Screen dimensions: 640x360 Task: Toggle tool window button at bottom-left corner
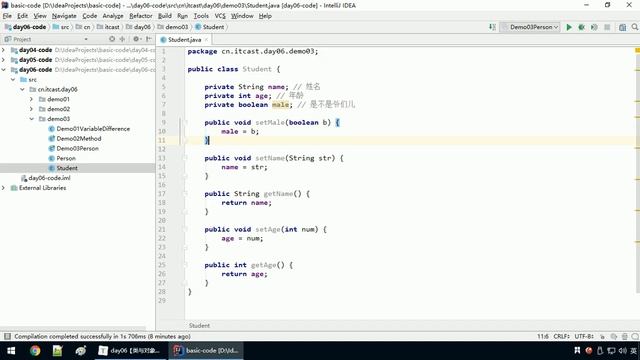7,336
